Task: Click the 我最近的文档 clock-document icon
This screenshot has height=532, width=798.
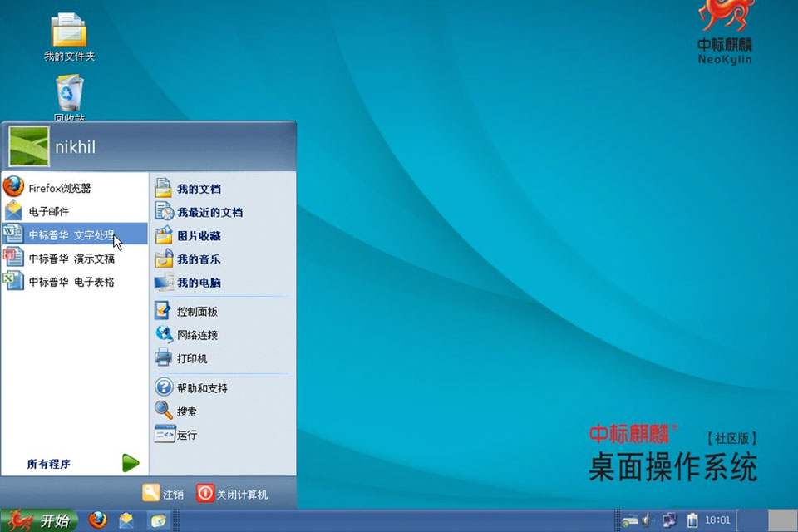Action: point(164,211)
